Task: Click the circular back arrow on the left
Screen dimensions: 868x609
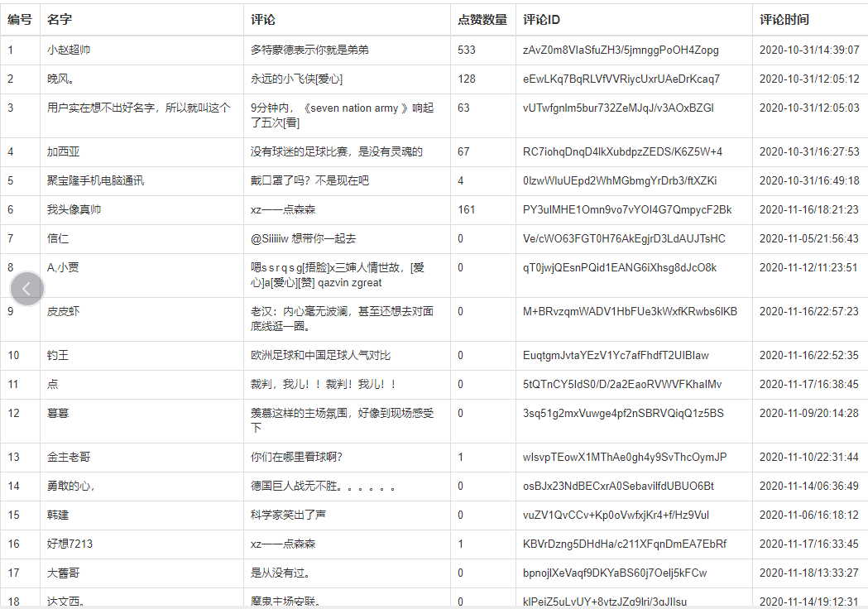Action: 27,288
